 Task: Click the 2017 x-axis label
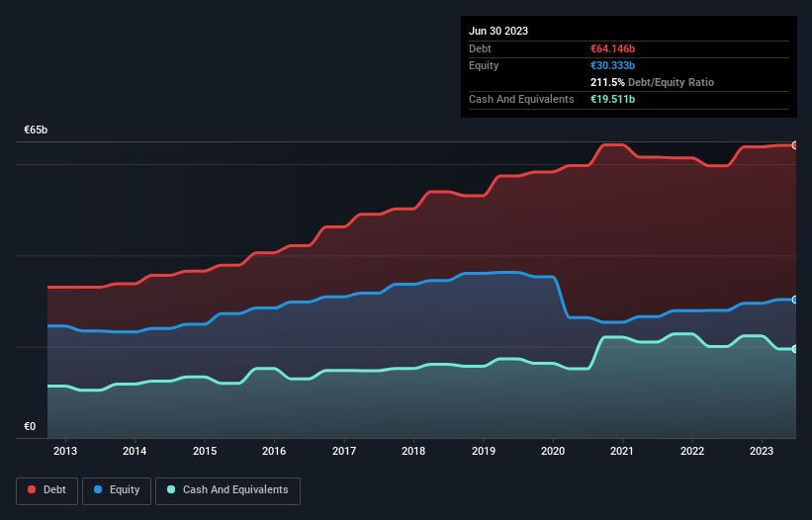coord(344,451)
